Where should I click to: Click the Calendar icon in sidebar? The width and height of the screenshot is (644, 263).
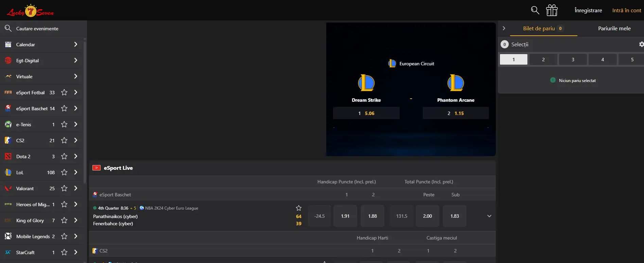[x=8, y=45]
